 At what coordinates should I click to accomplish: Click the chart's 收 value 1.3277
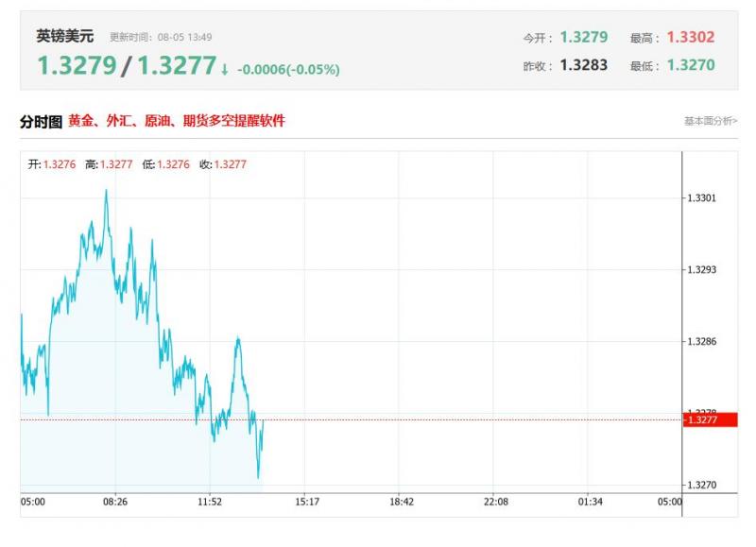pos(230,164)
